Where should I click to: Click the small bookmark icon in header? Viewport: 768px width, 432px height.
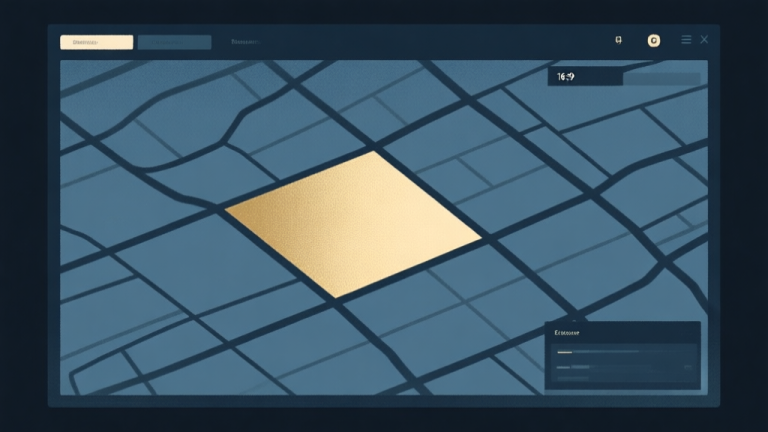pos(619,40)
